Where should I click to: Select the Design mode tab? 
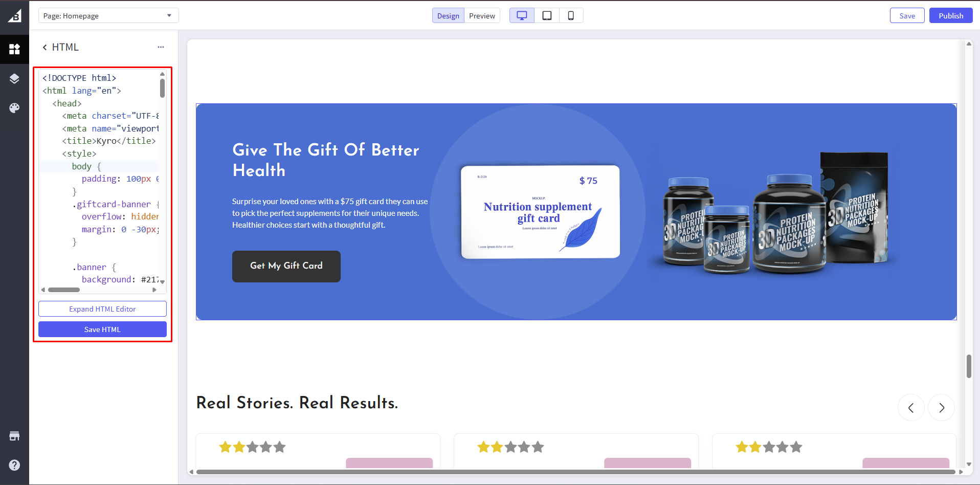point(448,16)
